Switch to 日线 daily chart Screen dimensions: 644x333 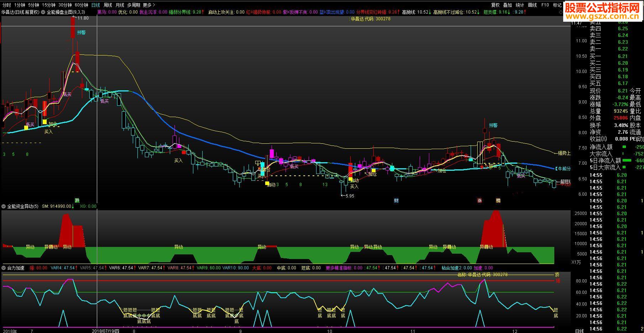(96, 5)
